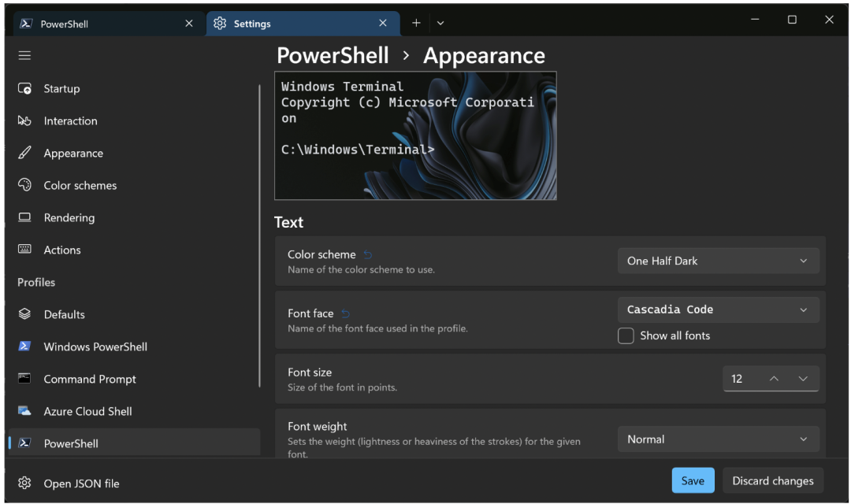Reset Color scheme to inherited value
Image resolution: width=851 pixels, height=504 pixels.
pyautogui.click(x=367, y=254)
